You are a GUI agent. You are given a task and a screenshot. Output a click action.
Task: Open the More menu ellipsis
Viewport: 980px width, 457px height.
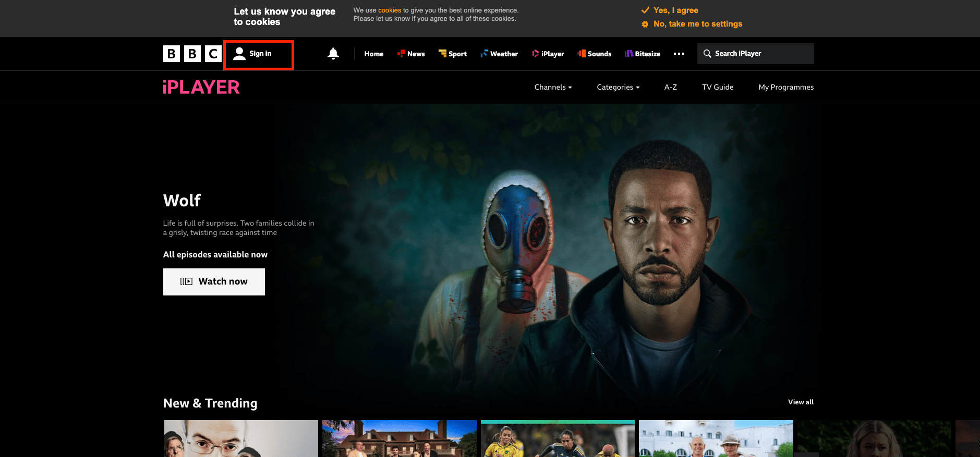tap(679, 54)
